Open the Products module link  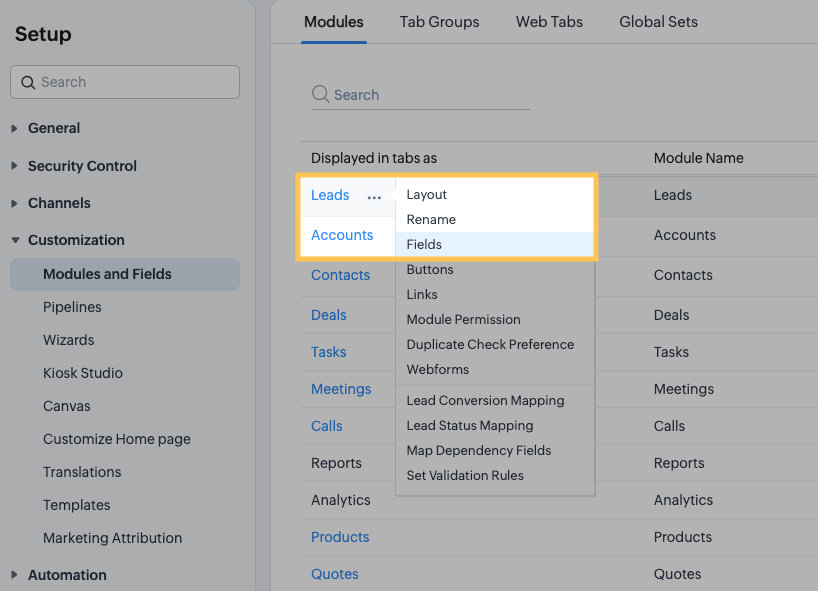pyautogui.click(x=340, y=537)
